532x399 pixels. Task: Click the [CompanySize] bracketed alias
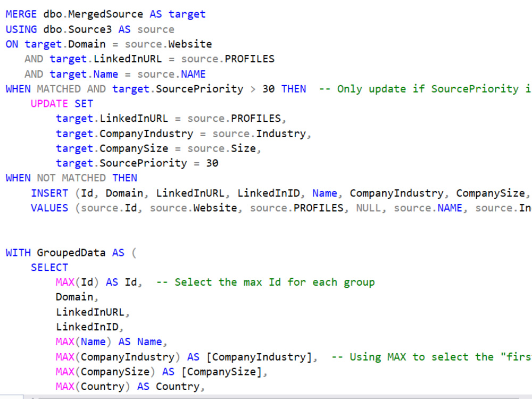click(221, 372)
